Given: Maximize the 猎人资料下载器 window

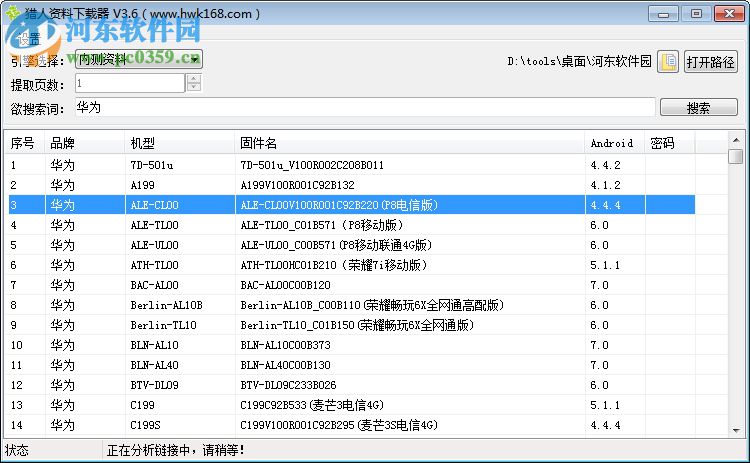Looking at the screenshot, I should click(696, 14).
